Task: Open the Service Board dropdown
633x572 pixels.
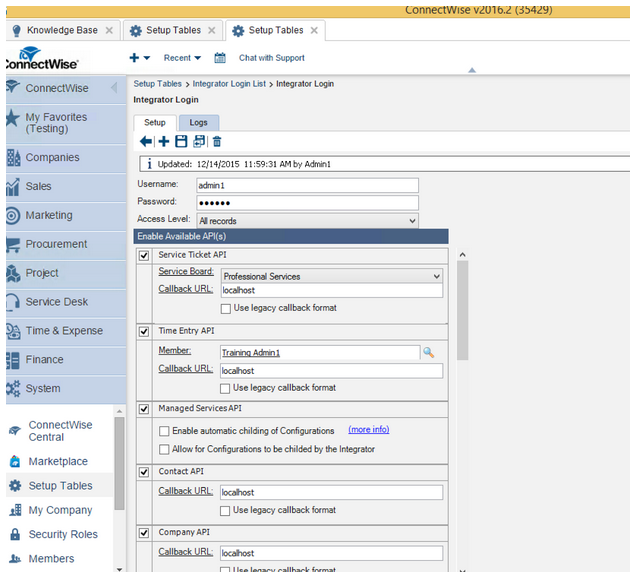Action: (x=331, y=276)
